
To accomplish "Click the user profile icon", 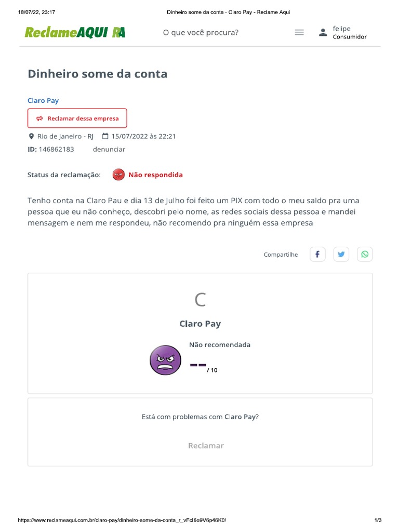I will [323, 33].
